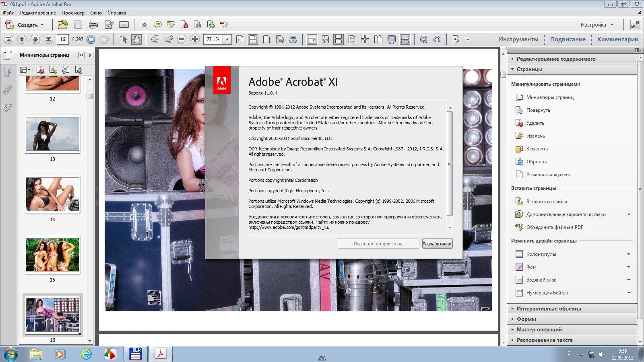This screenshot has height=362, width=644.
Task: Open a file with the folder icon
Action: click(x=62, y=25)
